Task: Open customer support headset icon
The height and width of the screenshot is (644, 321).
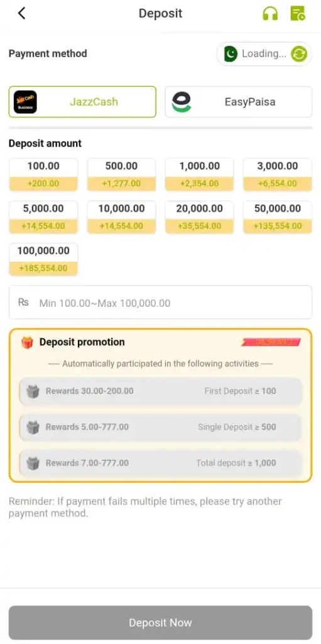Action: [x=269, y=14]
